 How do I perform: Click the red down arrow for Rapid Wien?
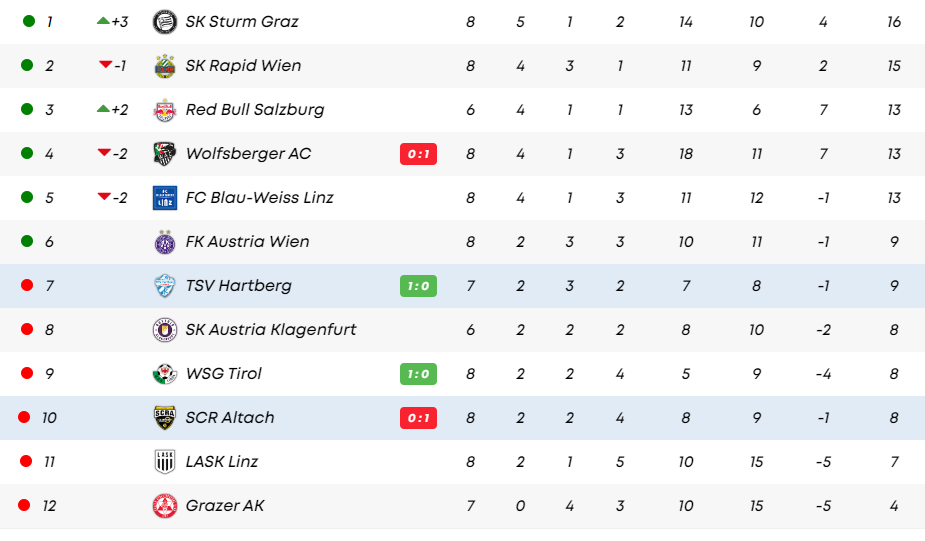pyautogui.click(x=106, y=64)
